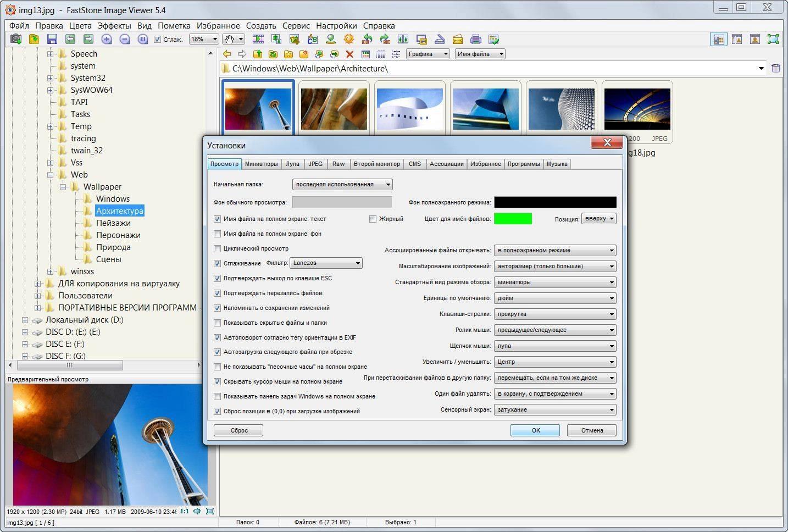This screenshot has width=788, height=532.
Task: Click the Save As floppy disk icon
Action: 52,39
